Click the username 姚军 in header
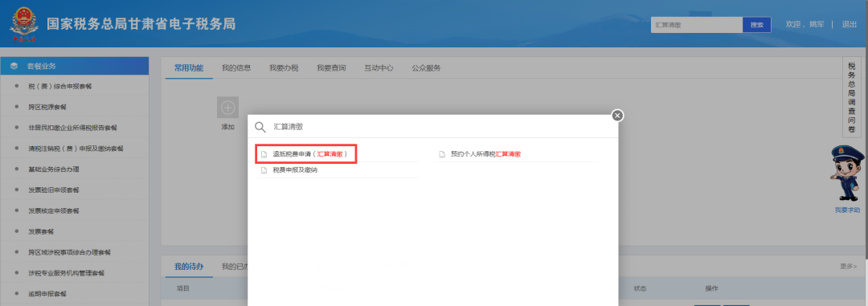Screen dimensions: 868x306 817,24
